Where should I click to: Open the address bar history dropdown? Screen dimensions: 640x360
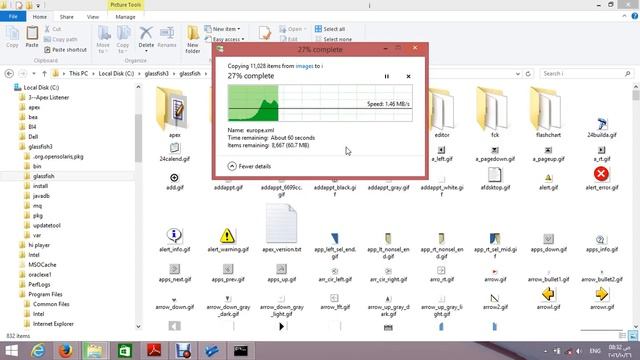[518, 73]
